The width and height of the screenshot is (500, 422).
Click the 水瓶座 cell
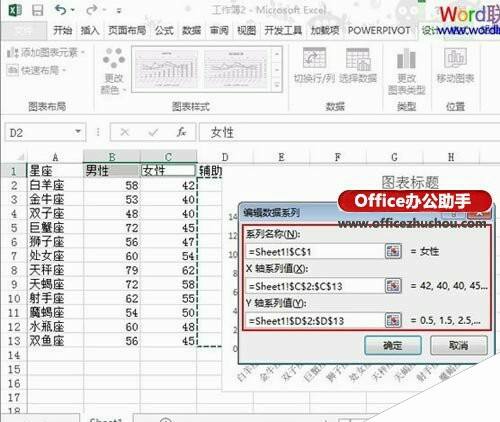[x=55, y=327]
